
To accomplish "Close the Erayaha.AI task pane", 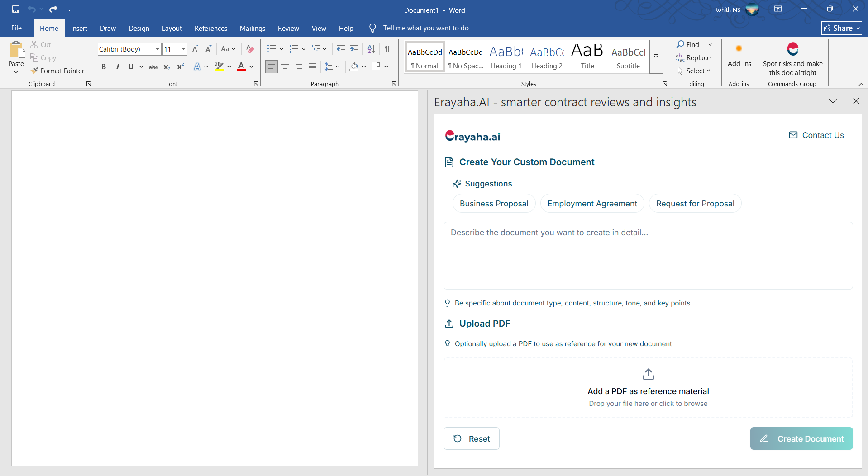I will [856, 101].
